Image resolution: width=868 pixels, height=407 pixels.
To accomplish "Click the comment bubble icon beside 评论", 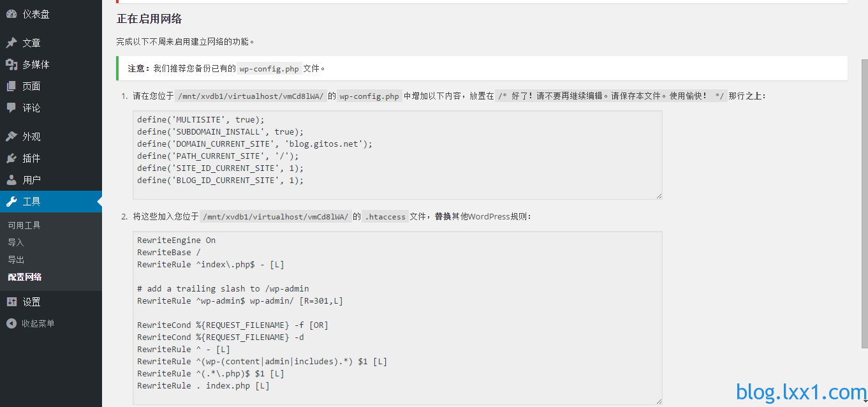I will pyautogui.click(x=11, y=108).
